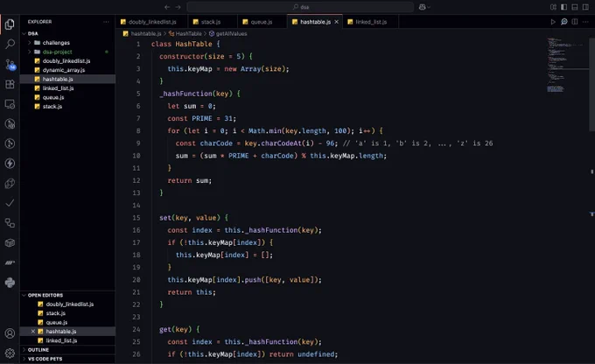Open editor More Actions ellipsis
Image resolution: width=595 pixels, height=364 pixels.
(585, 22)
